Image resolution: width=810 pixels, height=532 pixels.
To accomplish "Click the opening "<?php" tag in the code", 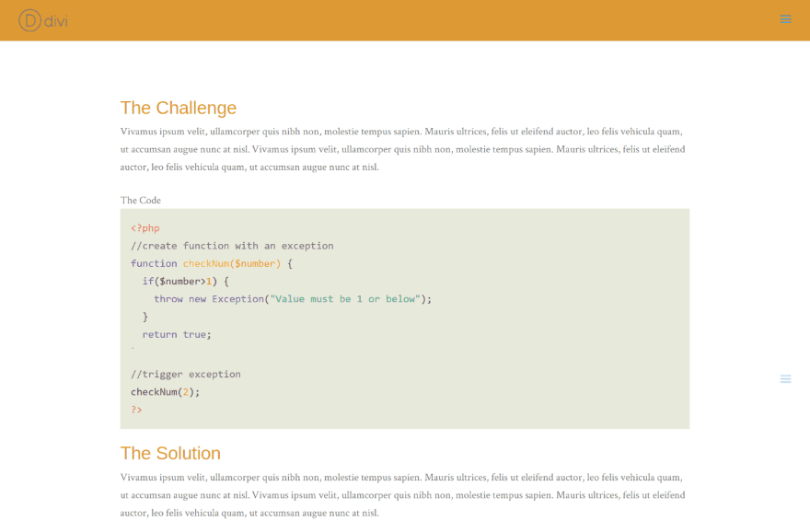I will click(145, 228).
